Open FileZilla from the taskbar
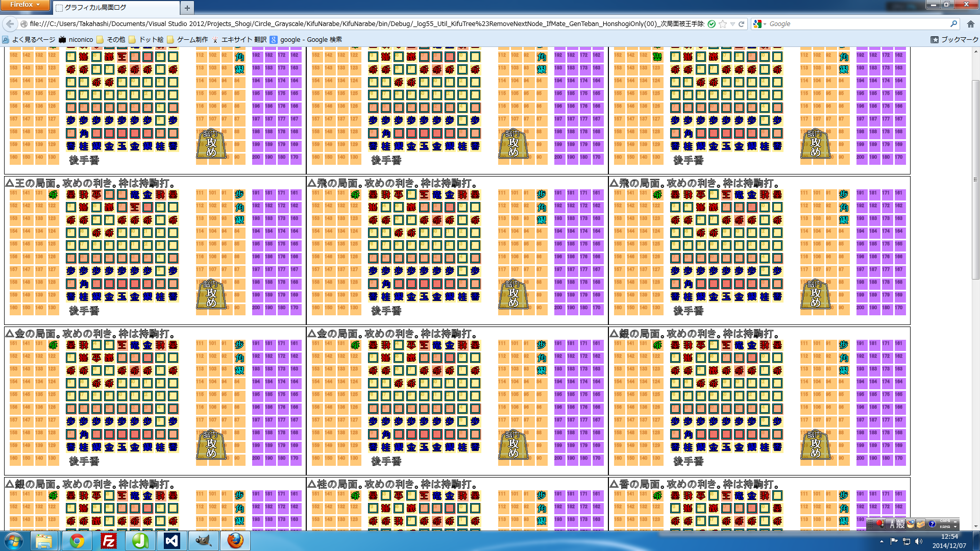Viewport: 980px width, 551px height. [109, 541]
